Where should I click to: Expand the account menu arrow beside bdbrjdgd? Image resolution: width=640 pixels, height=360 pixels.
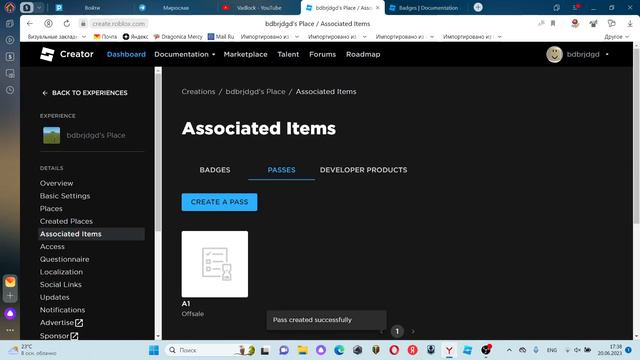[607, 54]
